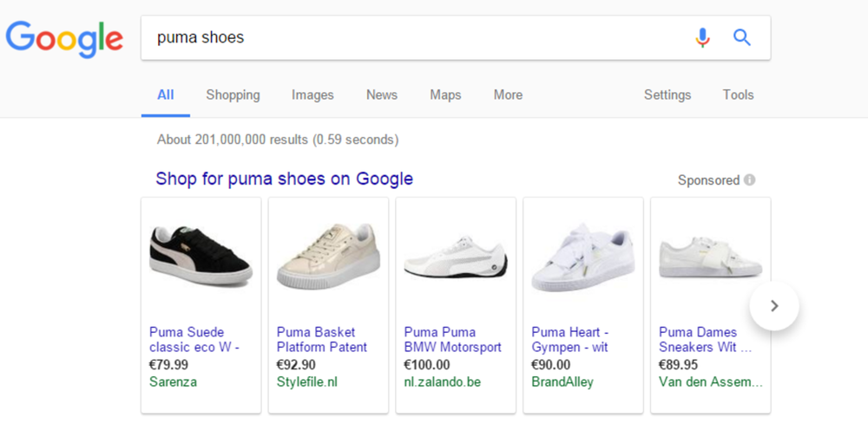The width and height of the screenshot is (868, 437).
Task: Click the blue search magnifier icon
Action: 741,37
